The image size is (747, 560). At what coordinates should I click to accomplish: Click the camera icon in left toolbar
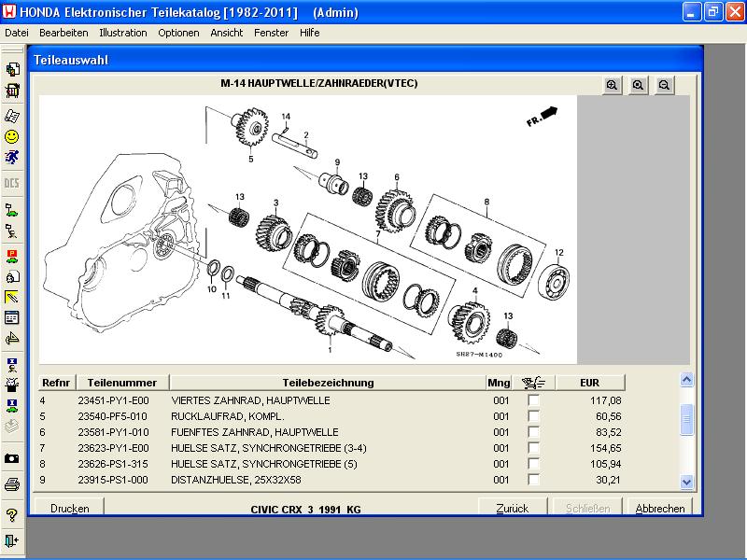click(12, 458)
